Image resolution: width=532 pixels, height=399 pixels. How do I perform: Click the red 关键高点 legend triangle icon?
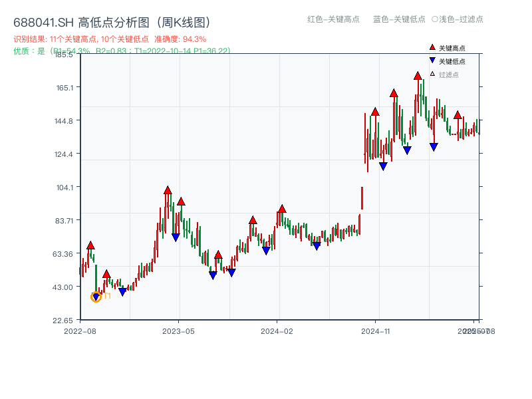[432, 47]
